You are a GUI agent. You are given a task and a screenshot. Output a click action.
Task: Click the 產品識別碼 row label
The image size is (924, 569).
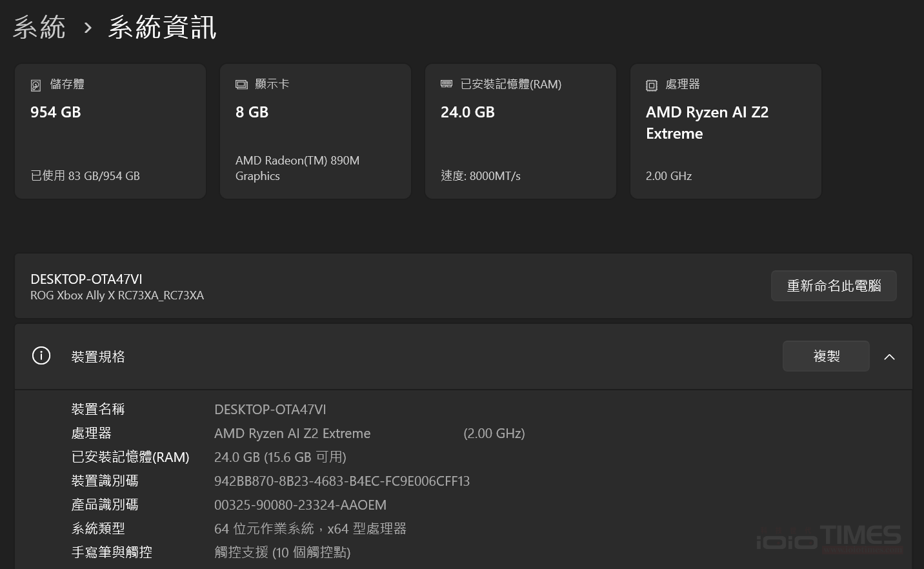tap(105, 505)
